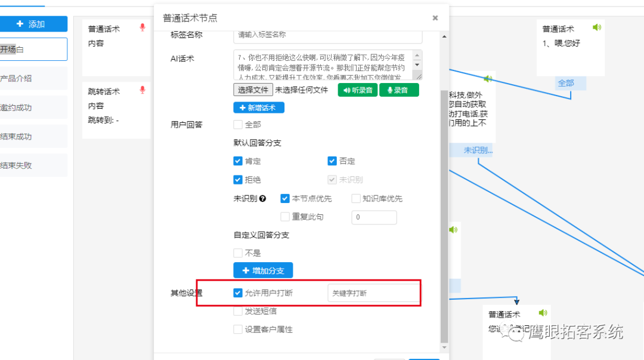
Task: Play the recording via the 听录音 button
Action: 357,90
